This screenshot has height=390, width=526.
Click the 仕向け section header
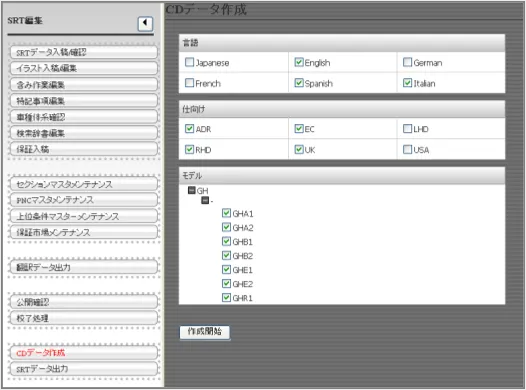pyautogui.click(x=342, y=109)
